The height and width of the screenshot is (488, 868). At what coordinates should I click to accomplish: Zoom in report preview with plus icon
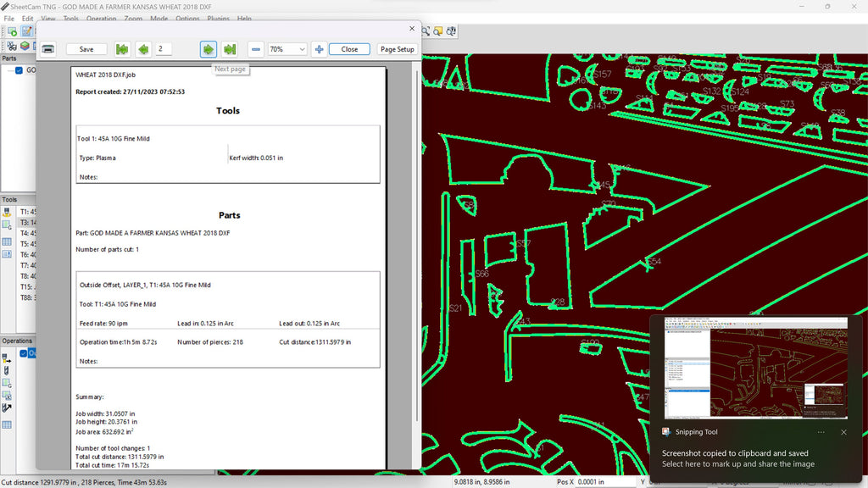319,49
